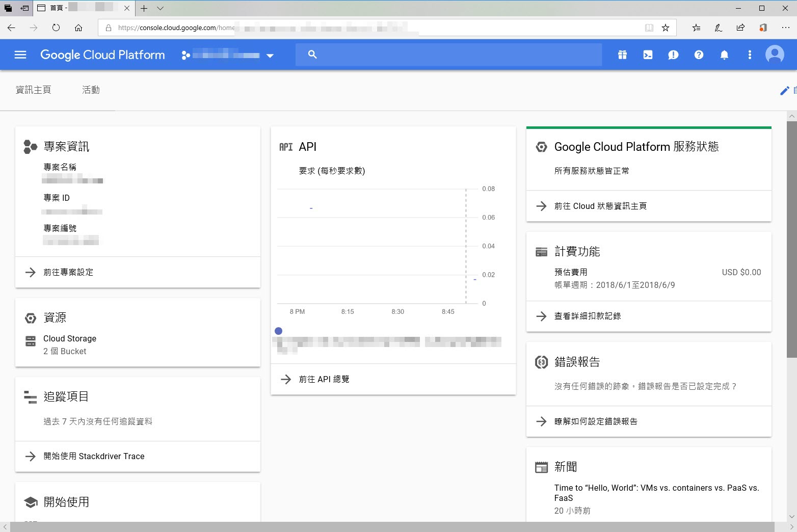
Task: Expand the tab preview chevron
Action: pyautogui.click(x=160, y=8)
